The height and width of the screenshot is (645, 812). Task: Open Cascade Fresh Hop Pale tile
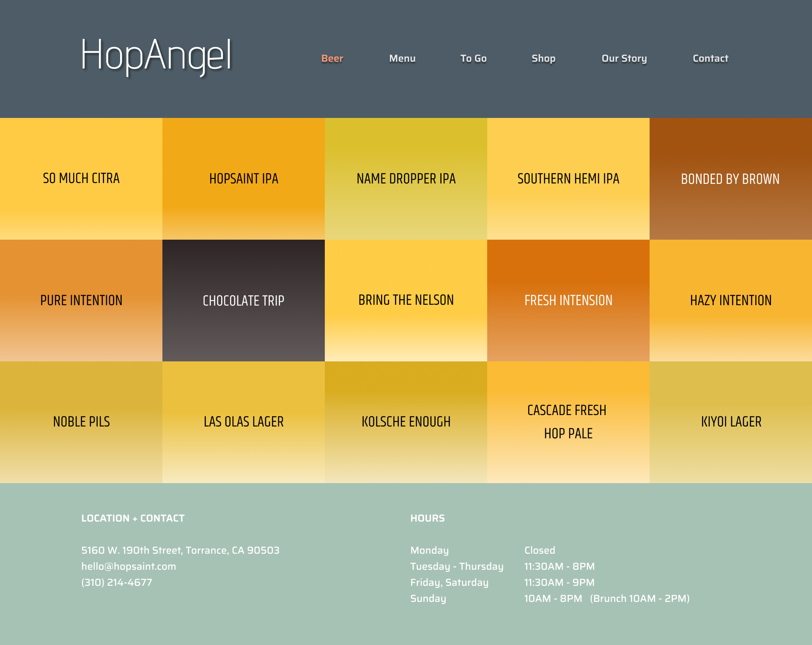pyautogui.click(x=568, y=422)
